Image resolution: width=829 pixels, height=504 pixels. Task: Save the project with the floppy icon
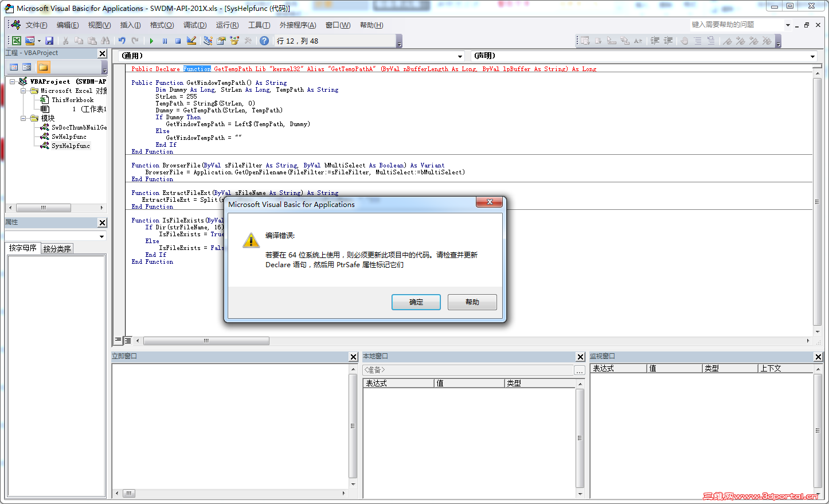49,41
